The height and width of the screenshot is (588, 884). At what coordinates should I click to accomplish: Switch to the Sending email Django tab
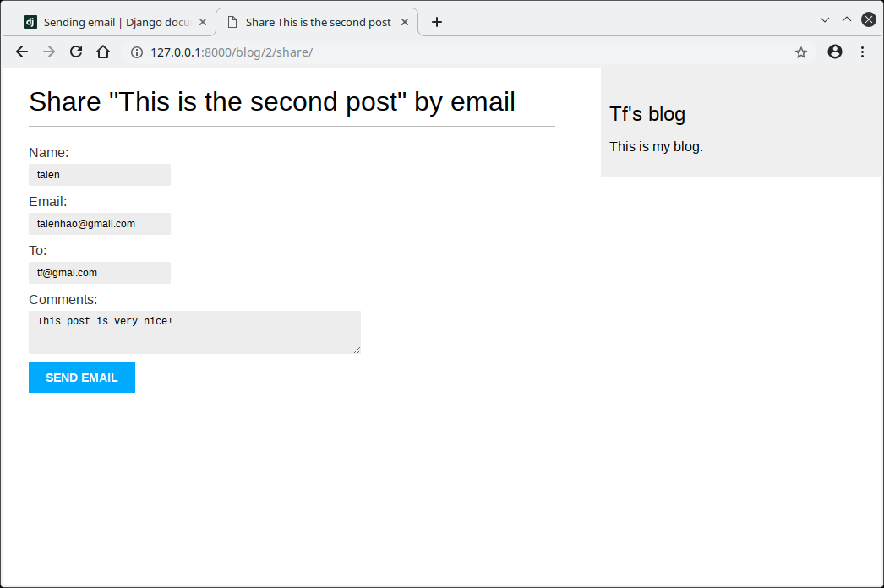pos(110,22)
